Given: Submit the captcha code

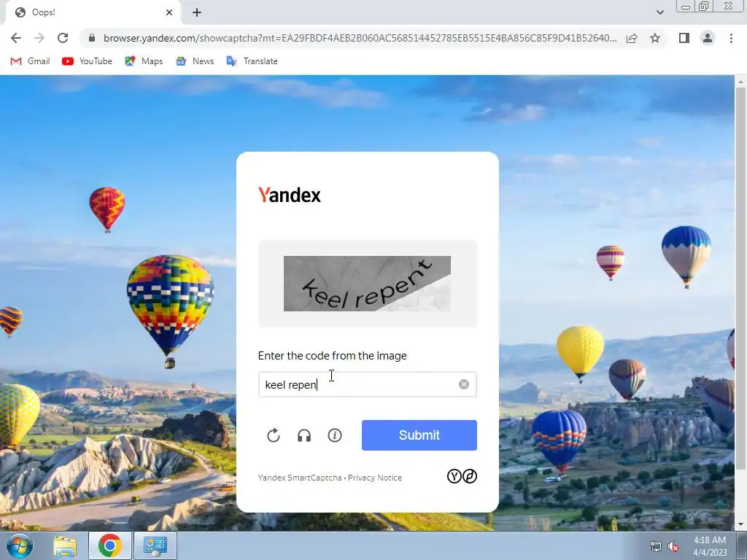Looking at the screenshot, I should point(419,435).
